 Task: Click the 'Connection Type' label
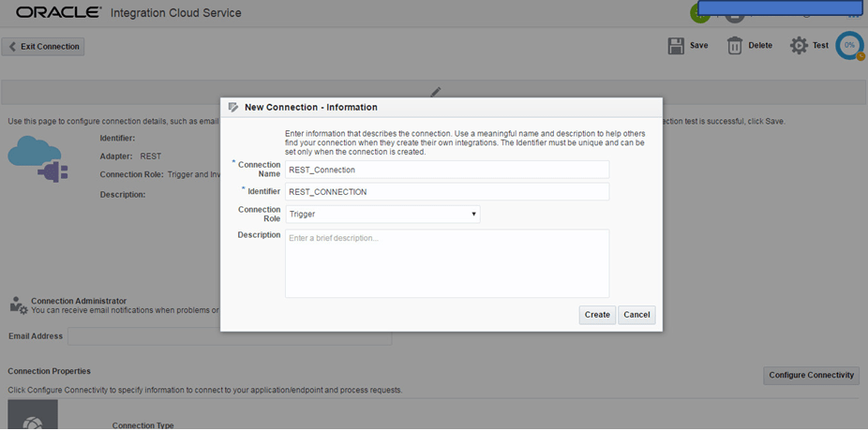142,425
